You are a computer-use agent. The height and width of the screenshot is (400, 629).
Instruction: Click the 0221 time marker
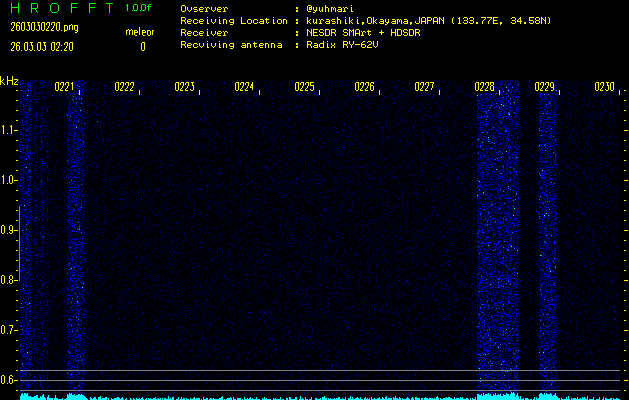coord(64,87)
